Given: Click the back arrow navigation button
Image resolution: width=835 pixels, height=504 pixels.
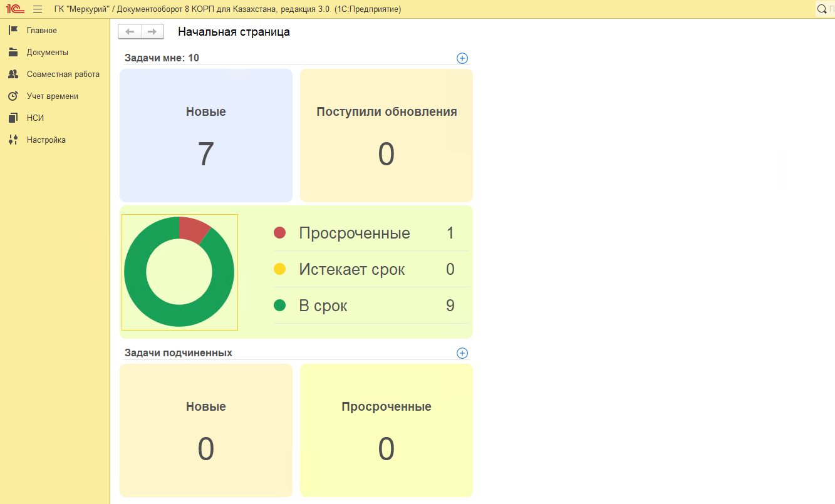Looking at the screenshot, I should pos(130,32).
